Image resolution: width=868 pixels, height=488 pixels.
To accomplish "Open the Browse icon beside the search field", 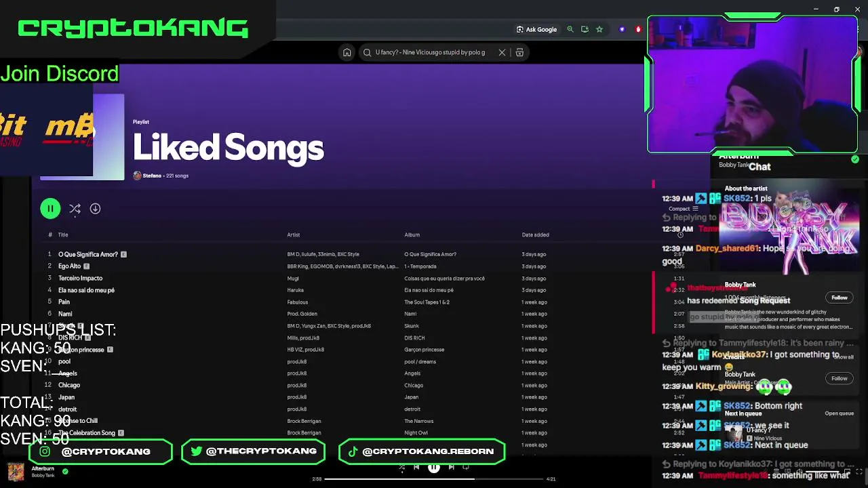I will pos(519,52).
